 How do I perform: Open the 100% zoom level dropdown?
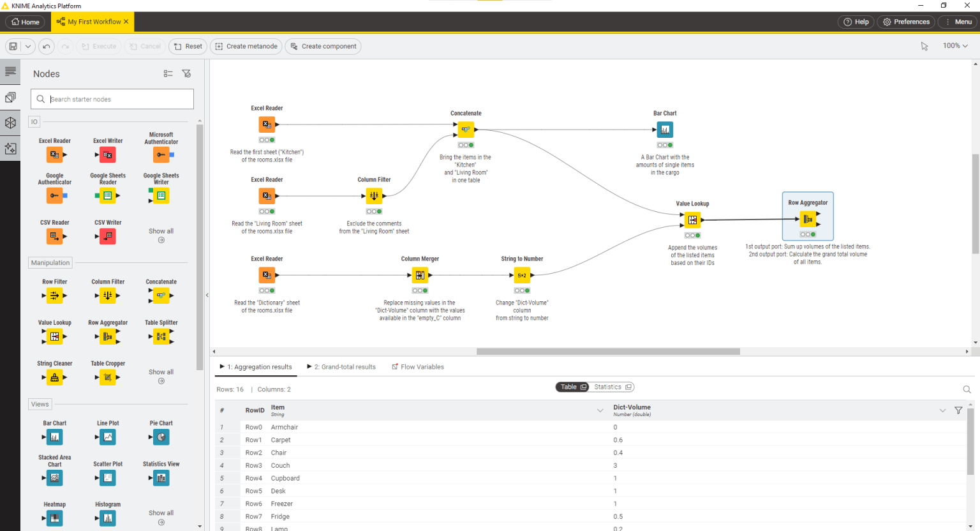tap(955, 46)
